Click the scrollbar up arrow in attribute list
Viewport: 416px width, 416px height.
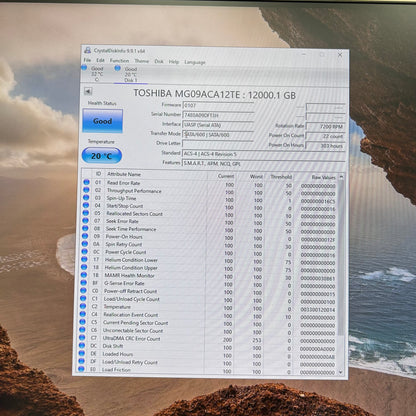point(341,177)
